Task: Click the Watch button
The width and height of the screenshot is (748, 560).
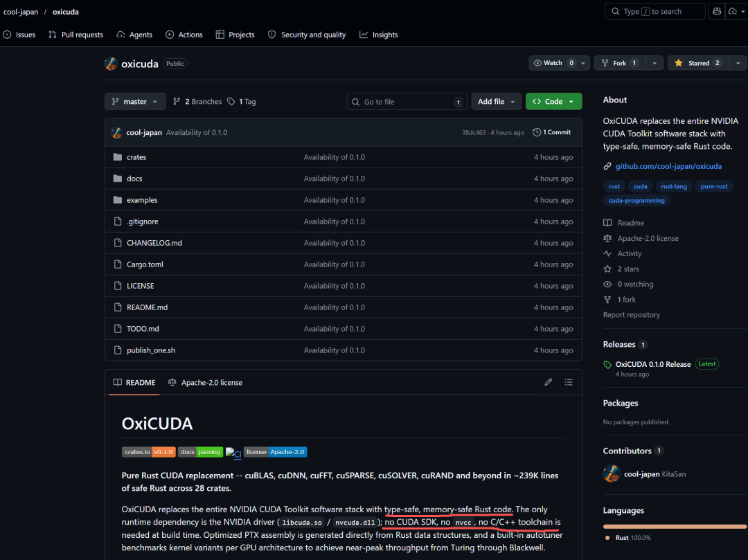Action: (553, 63)
